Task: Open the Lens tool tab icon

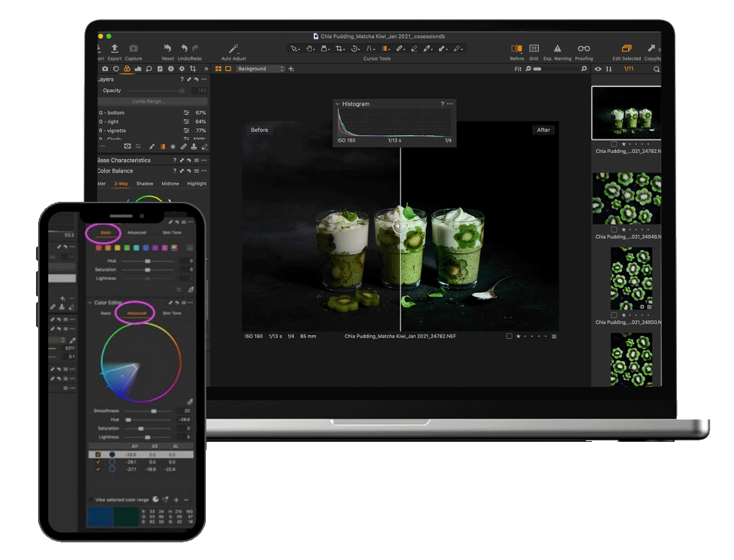Action: pyautogui.click(x=116, y=69)
